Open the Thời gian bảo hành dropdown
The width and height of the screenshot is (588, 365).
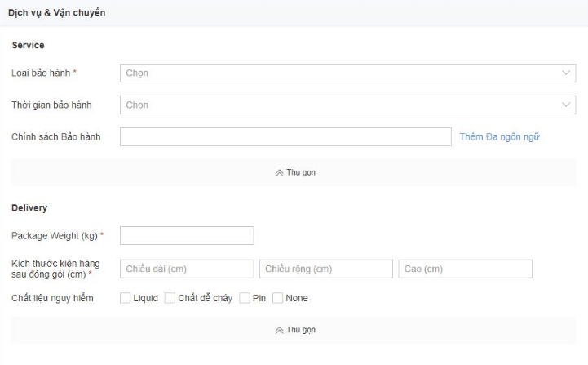coord(347,105)
